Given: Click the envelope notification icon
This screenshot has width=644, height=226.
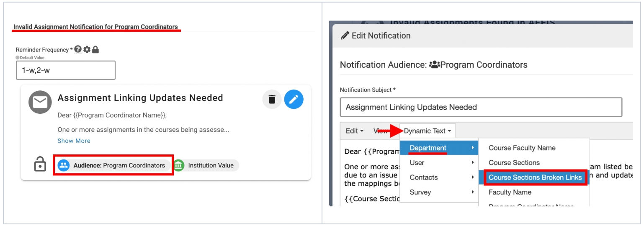Looking at the screenshot, I should point(40,102).
